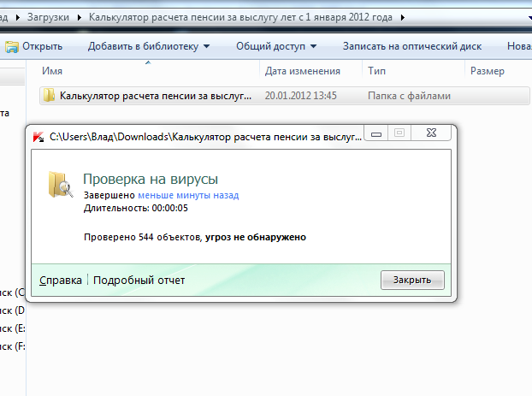
Task: Click the virus scan folder magnifier icon
Action: coord(61,186)
